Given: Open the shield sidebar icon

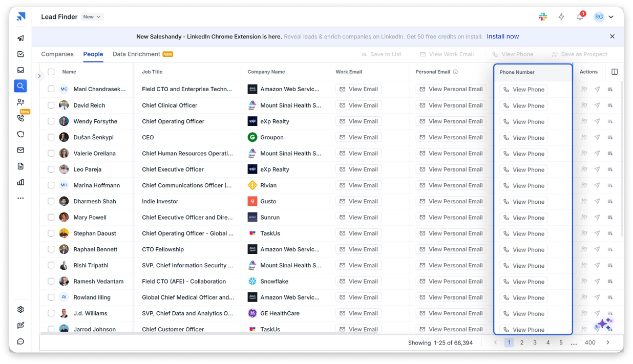Looking at the screenshot, I should pyautogui.click(x=20, y=134).
